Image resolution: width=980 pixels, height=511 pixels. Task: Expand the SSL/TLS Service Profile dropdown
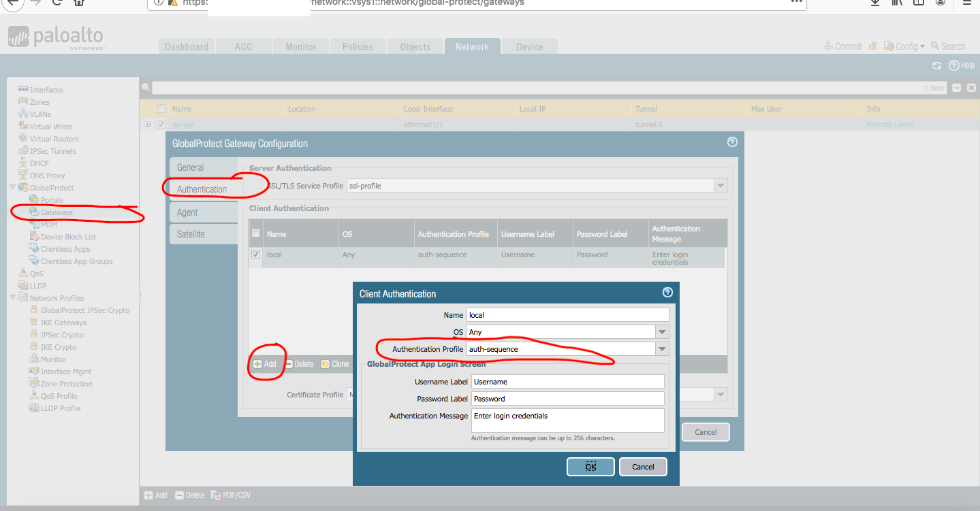pos(720,186)
